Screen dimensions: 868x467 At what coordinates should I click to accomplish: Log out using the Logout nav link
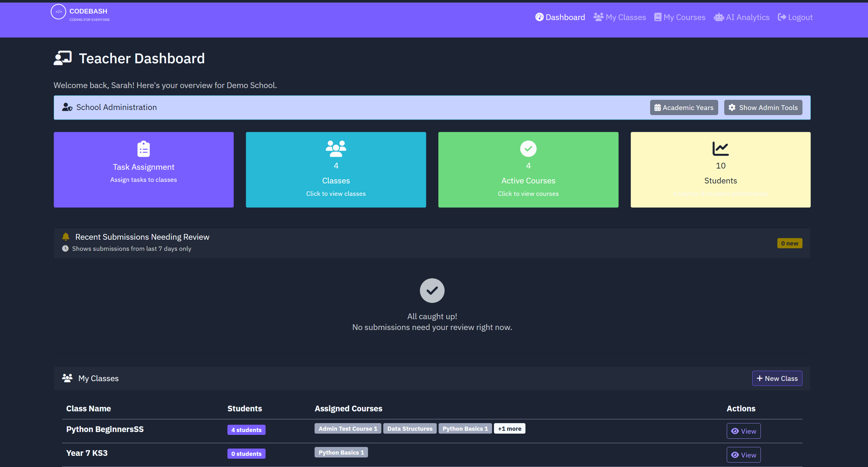tap(795, 17)
